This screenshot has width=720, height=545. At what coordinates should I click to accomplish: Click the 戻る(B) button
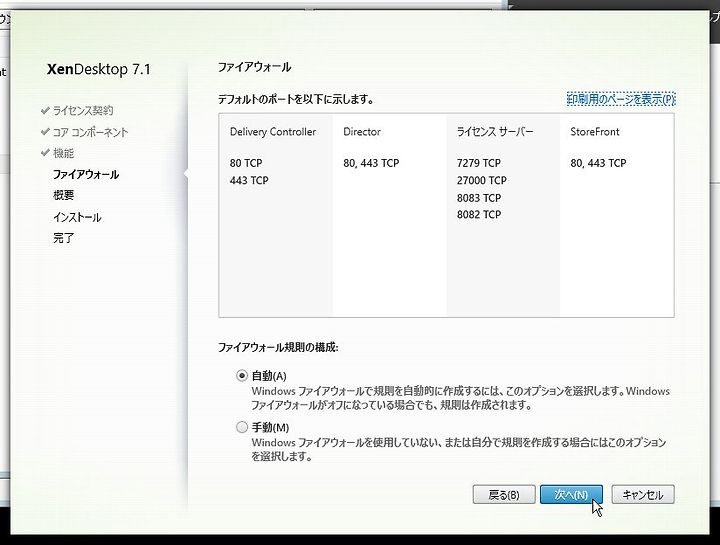coord(504,494)
